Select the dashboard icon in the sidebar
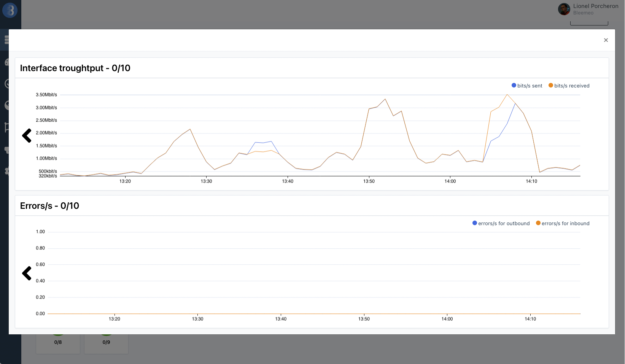The width and height of the screenshot is (625, 364). [7, 62]
